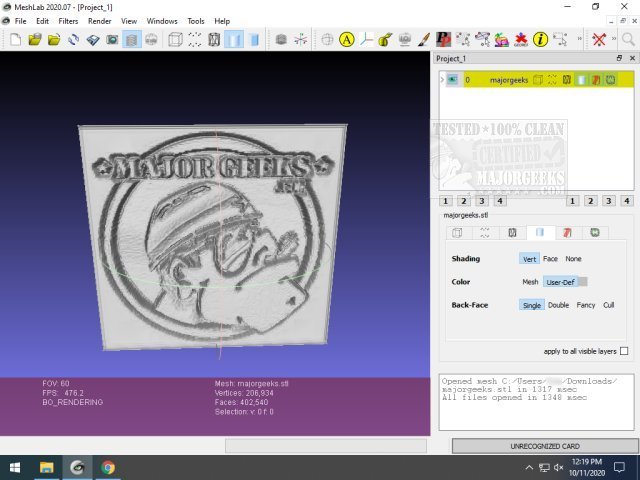Click the red X delete selection icon
Viewport: 640px width, 480px height.
(599, 40)
